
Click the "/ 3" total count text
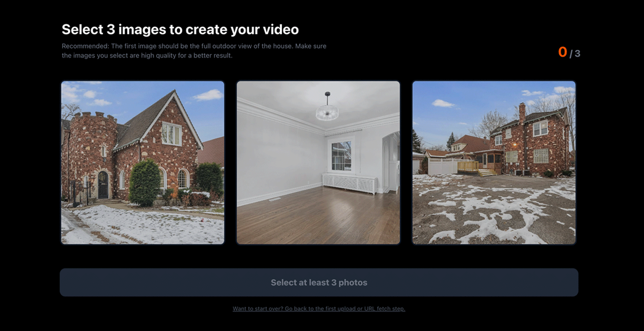[x=575, y=54]
